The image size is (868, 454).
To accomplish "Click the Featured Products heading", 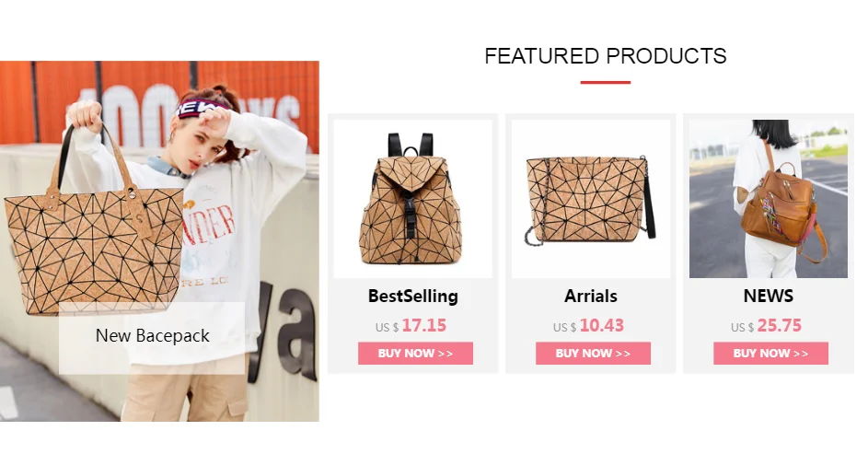I will point(605,56).
